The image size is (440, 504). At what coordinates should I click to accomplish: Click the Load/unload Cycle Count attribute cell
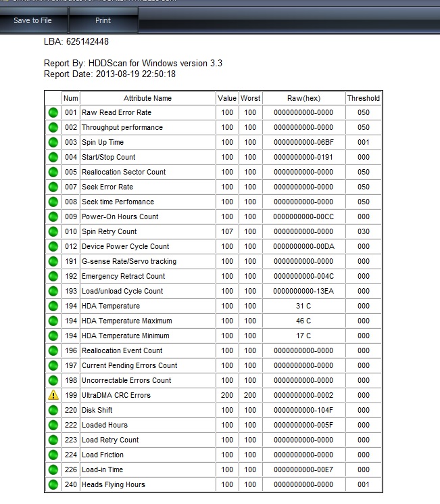pos(148,291)
